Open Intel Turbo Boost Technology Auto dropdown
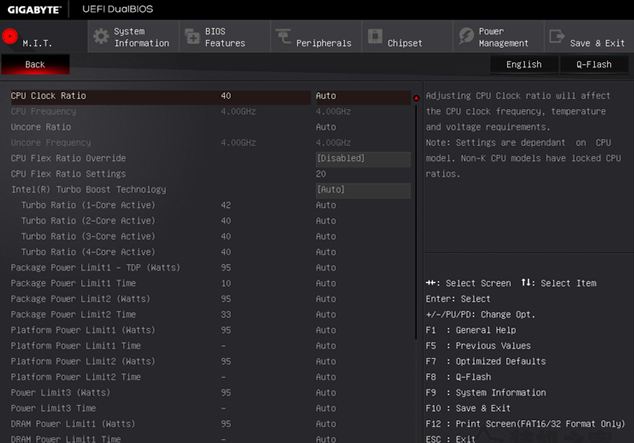 [x=363, y=190]
